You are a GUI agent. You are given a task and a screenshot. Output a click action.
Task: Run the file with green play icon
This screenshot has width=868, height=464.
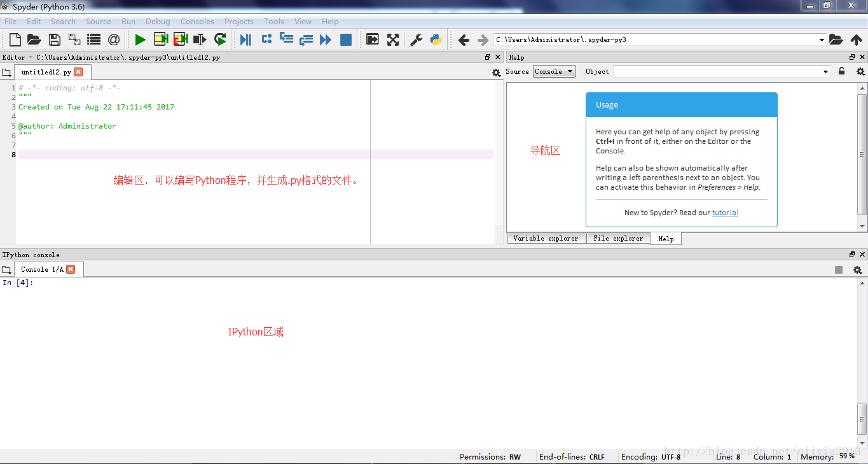[141, 39]
